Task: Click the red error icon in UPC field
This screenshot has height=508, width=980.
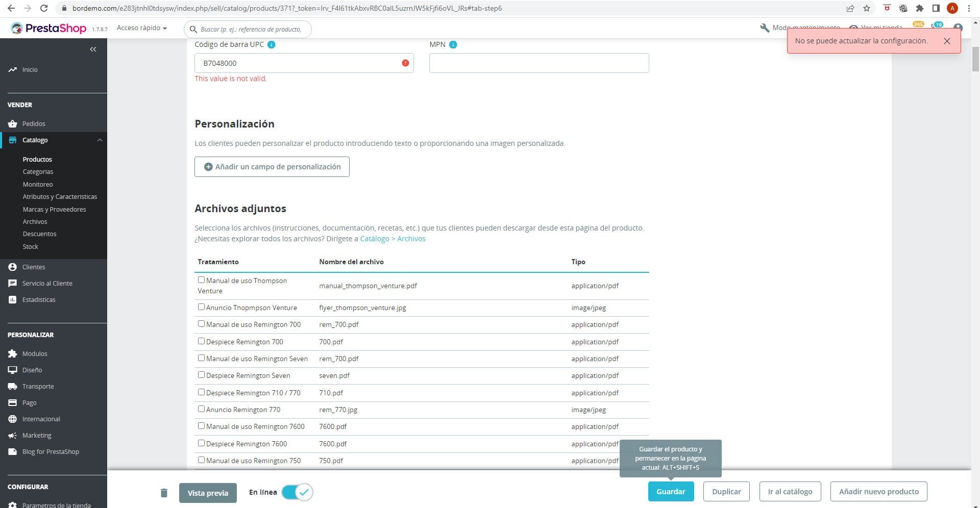Action: 405,63
